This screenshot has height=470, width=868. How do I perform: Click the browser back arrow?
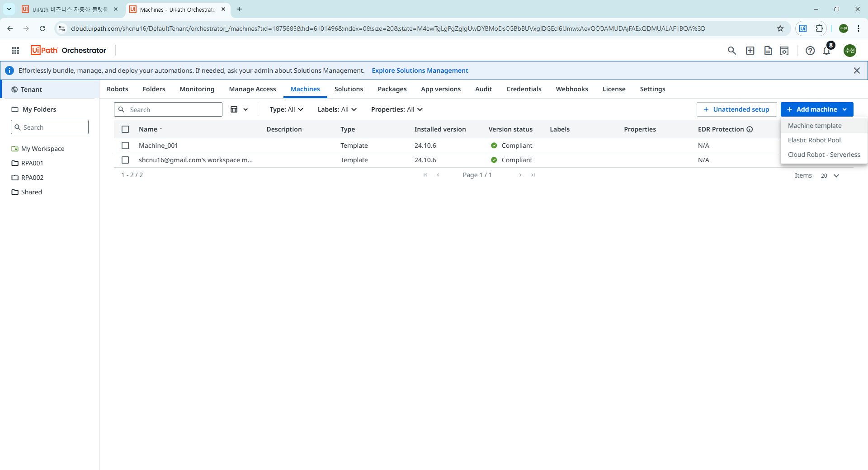pyautogui.click(x=10, y=28)
